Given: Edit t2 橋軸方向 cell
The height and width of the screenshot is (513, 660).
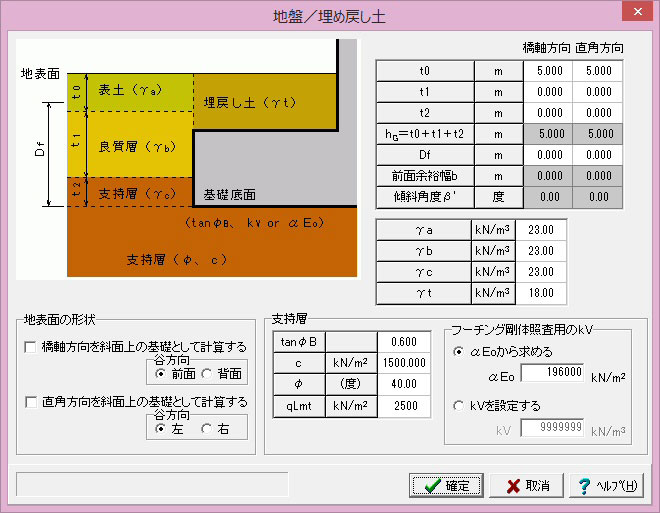Looking at the screenshot, I should [x=548, y=113].
